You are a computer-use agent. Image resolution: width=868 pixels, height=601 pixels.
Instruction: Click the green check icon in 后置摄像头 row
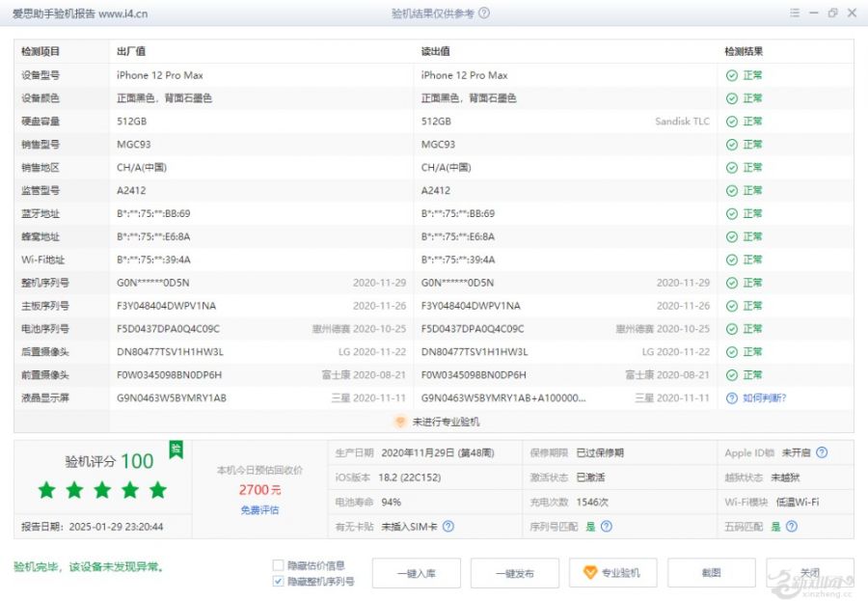coord(732,352)
